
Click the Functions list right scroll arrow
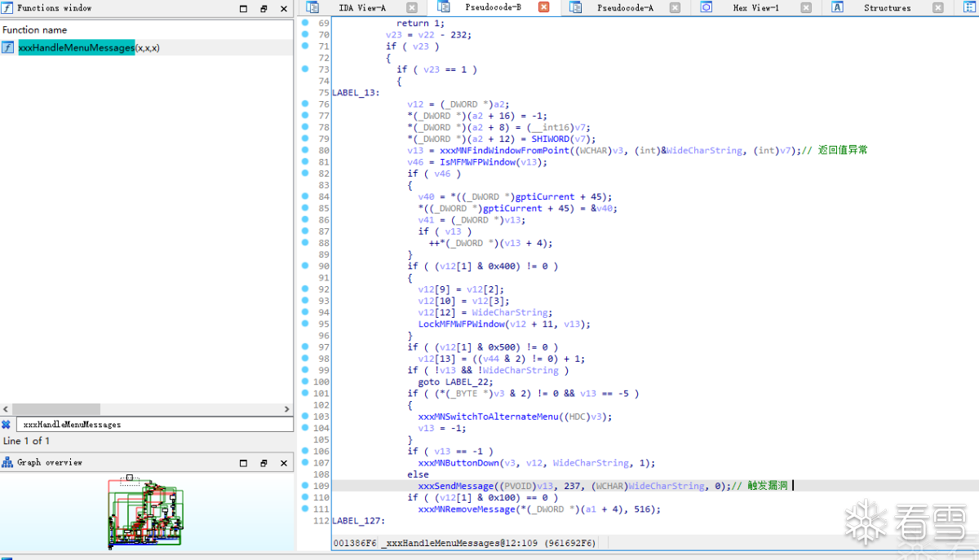(x=286, y=409)
